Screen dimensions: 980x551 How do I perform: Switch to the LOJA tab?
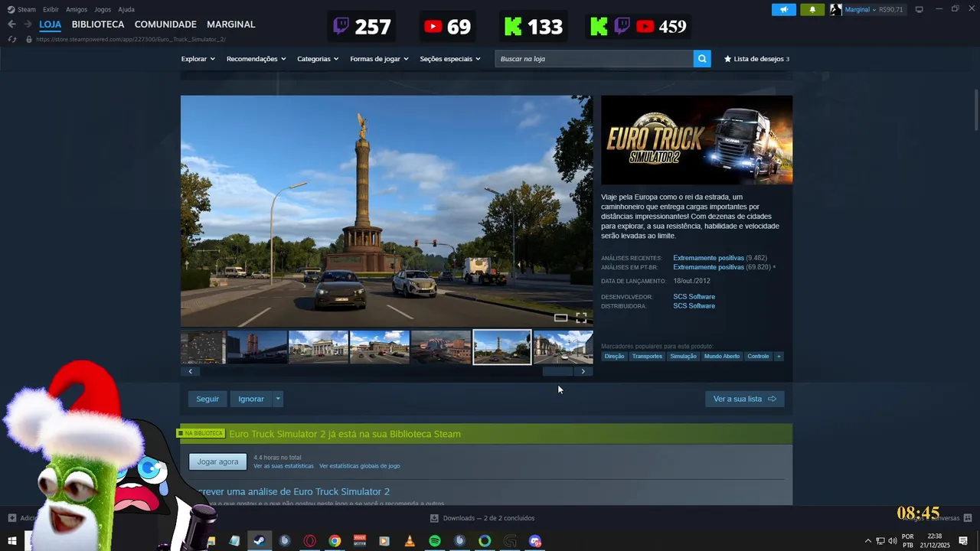point(50,24)
